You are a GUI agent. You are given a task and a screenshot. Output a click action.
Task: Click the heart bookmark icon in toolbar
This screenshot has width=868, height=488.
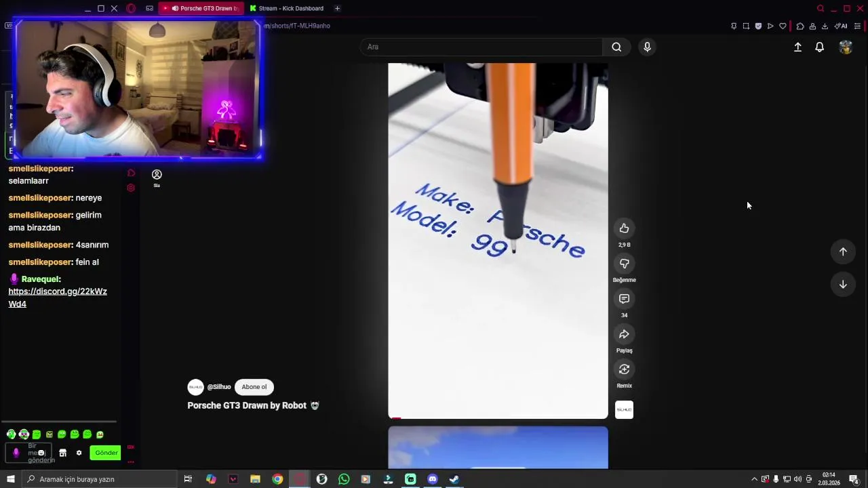[x=783, y=26]
